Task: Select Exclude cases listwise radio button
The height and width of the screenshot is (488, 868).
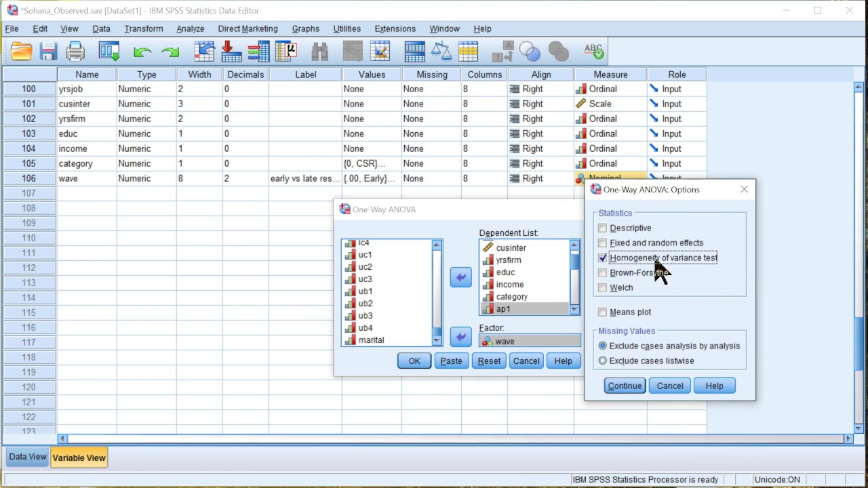Action: coord(602,361)
